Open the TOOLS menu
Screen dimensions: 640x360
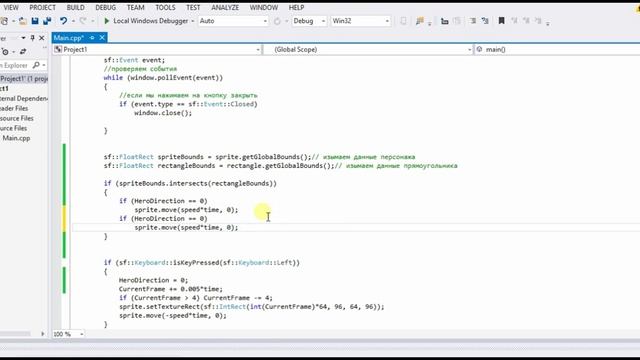tap(165, 7)
